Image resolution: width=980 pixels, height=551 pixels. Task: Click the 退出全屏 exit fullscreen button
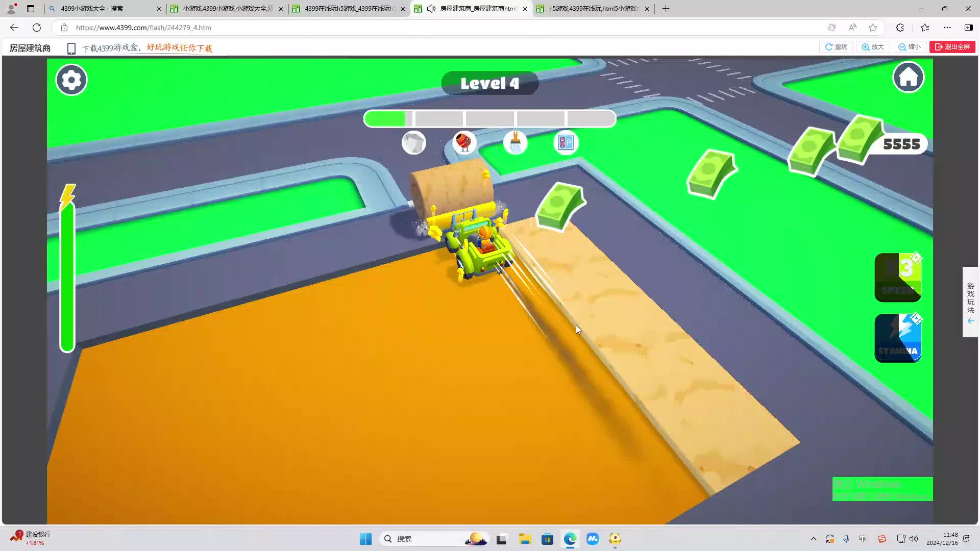(x=952, y=47)
